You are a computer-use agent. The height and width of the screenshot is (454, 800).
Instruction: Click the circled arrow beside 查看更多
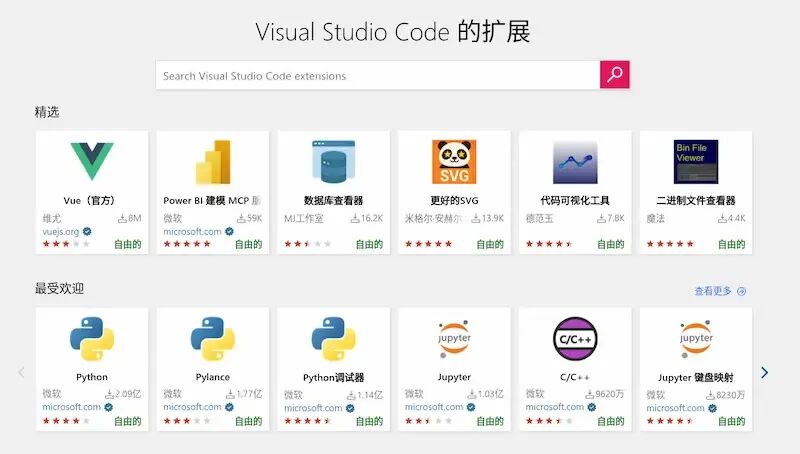tap(742, 291)
